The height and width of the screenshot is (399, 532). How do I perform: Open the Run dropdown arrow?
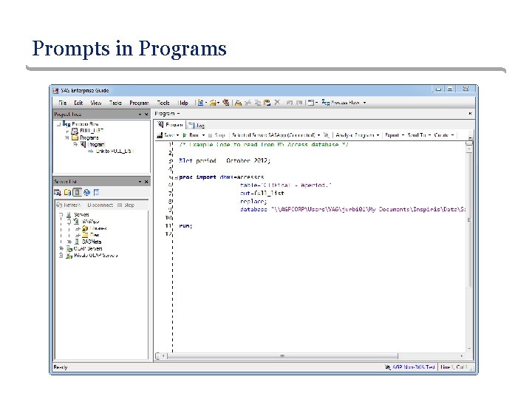[x=203, y=135]
